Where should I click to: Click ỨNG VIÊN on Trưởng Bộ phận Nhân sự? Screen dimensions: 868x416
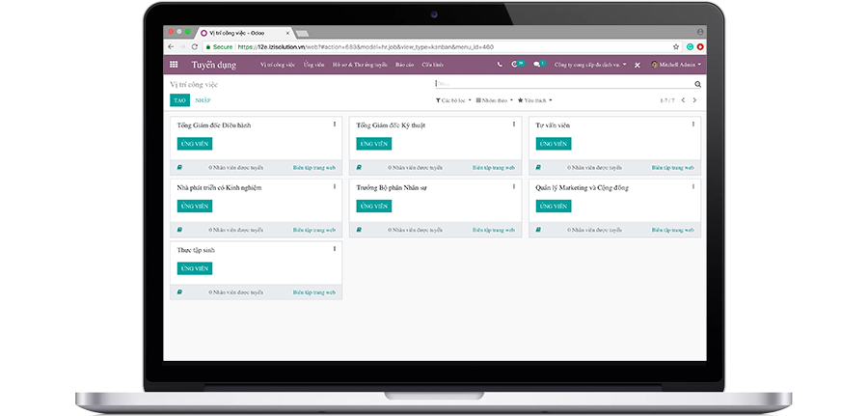click(x=373, y=206)
